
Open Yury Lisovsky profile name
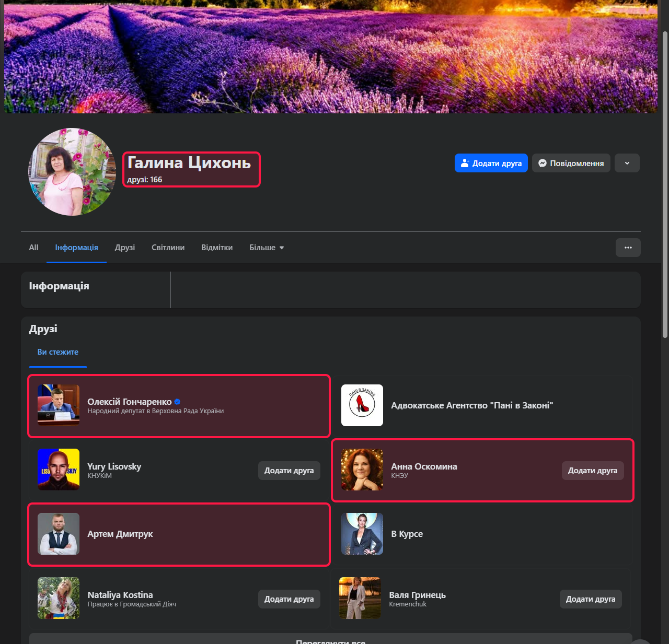coord(114,466)
